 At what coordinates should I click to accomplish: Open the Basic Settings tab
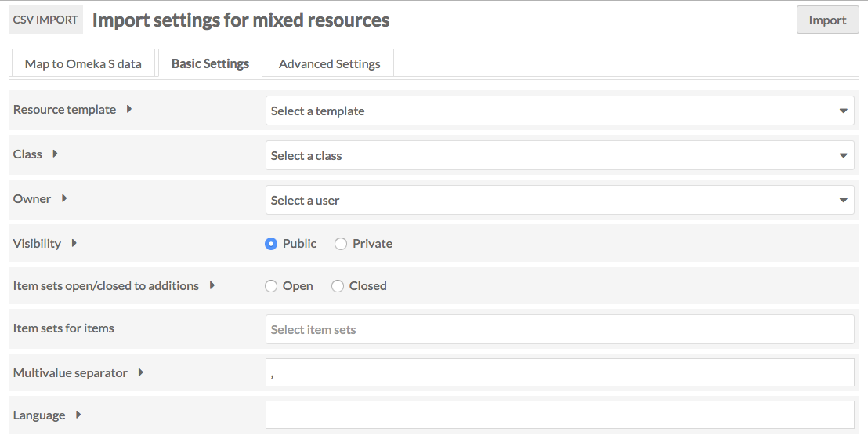click(211, 63)
